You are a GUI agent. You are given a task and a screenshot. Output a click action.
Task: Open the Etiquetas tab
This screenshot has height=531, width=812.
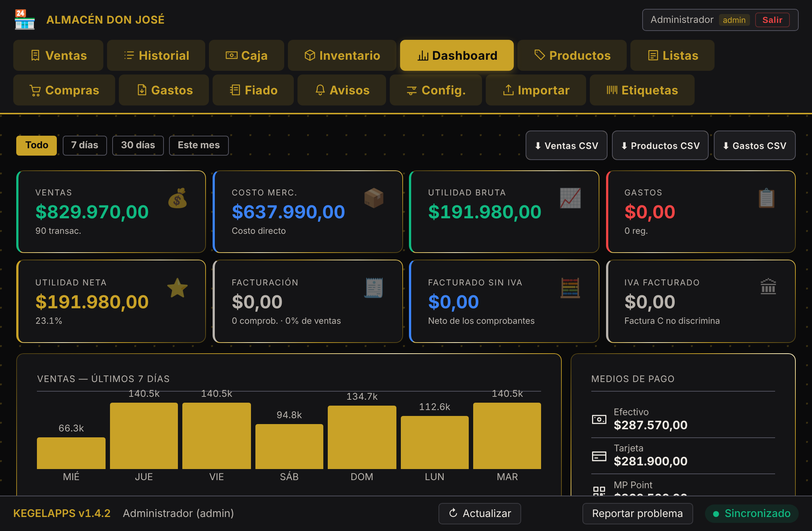click(x=642, y=90)
